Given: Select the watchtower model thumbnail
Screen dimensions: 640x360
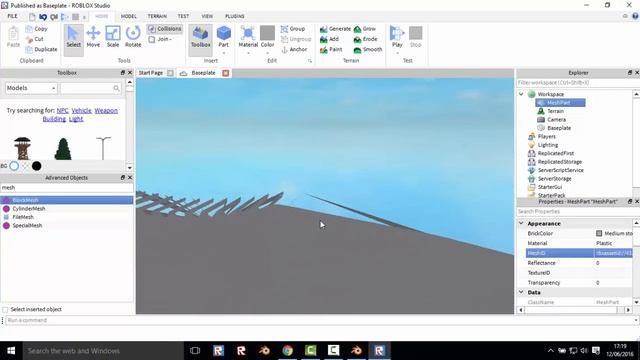Looking at the screenshot, I should pos(22,149).
